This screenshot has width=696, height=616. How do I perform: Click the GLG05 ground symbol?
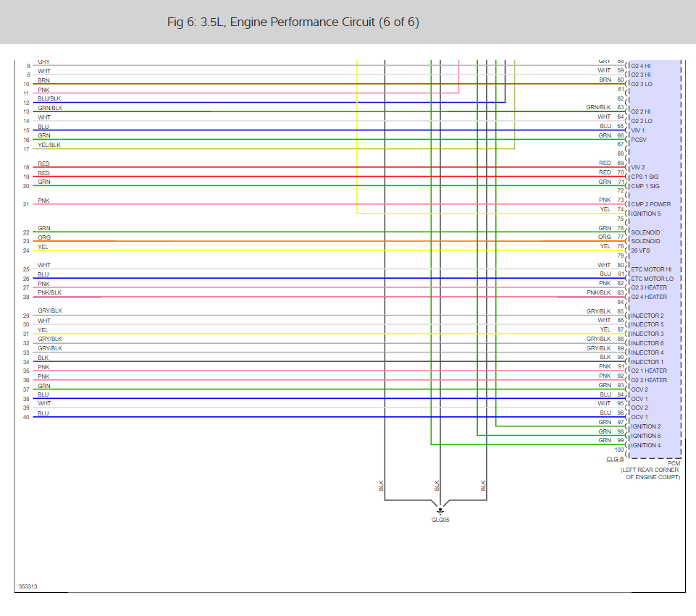click(440, 511)
